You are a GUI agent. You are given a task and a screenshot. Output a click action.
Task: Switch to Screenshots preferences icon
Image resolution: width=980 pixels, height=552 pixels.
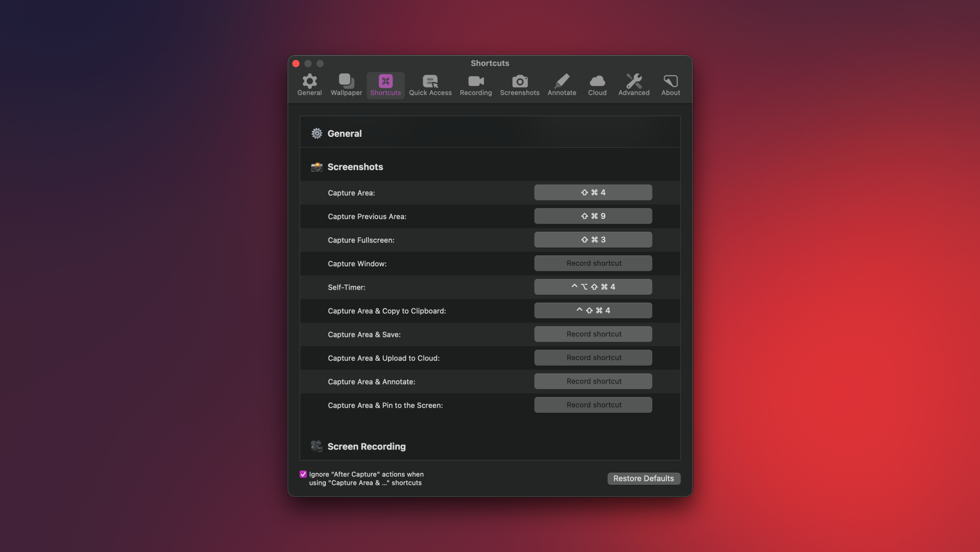click(x=519, y=85)
